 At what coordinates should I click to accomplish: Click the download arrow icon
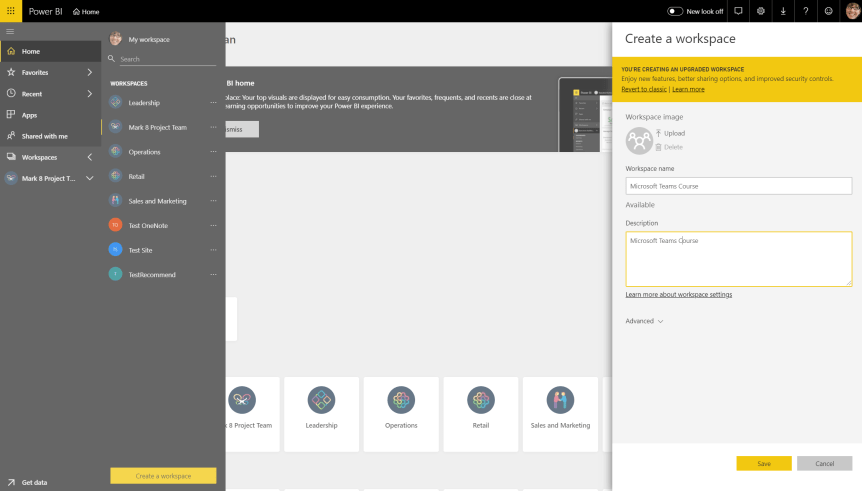tap(783, 11)
